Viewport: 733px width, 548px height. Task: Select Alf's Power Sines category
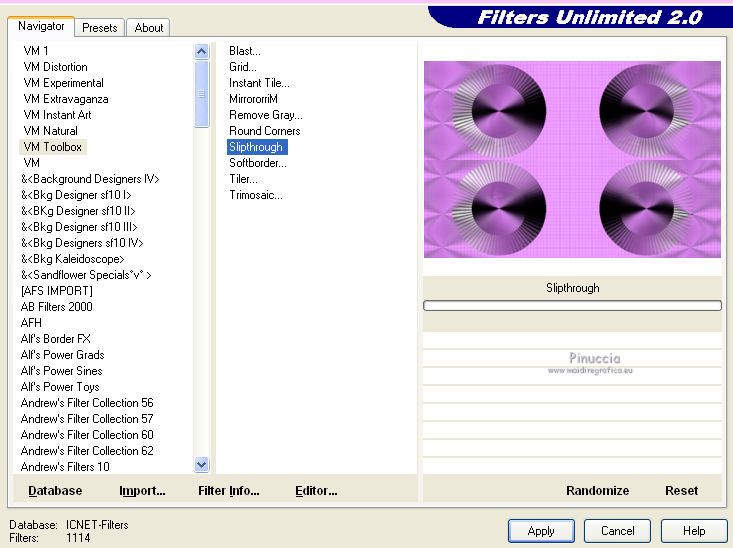[x=61, y=371]
